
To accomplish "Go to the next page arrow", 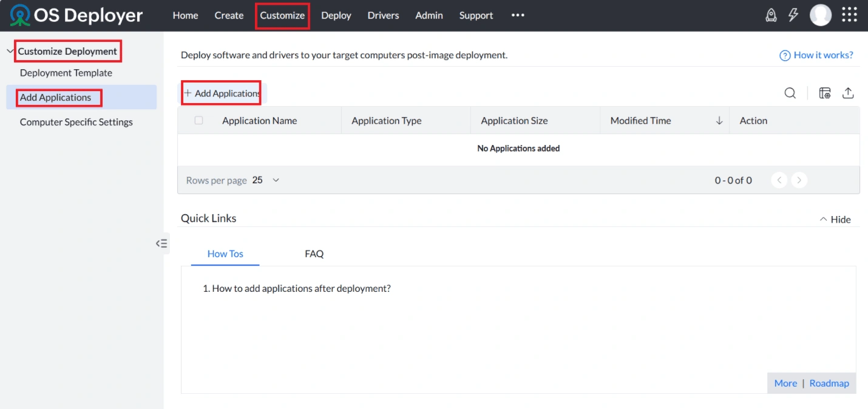I will (x=799, y=180).
